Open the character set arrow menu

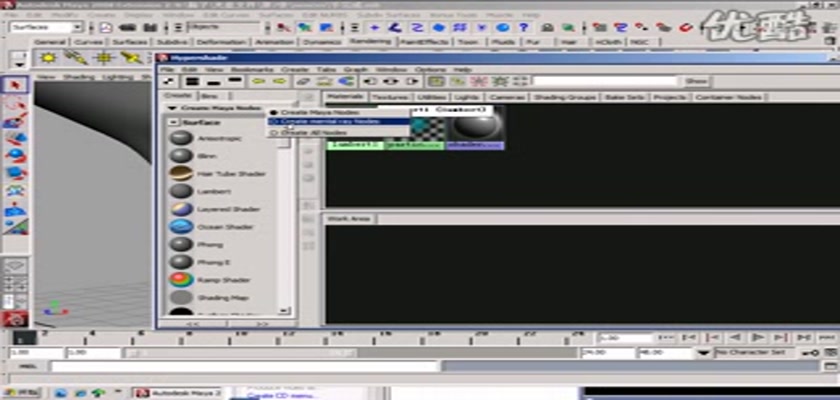(x=704, y=353)
